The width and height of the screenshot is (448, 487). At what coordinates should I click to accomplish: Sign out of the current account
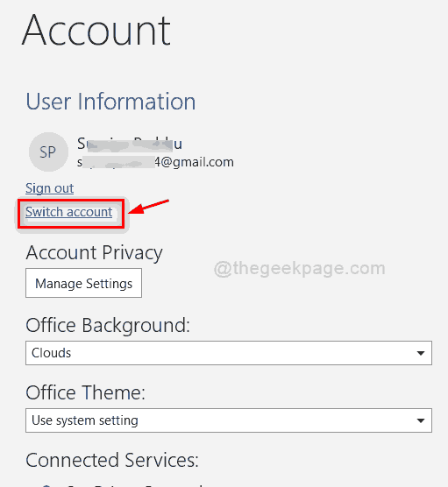[49, 188]
